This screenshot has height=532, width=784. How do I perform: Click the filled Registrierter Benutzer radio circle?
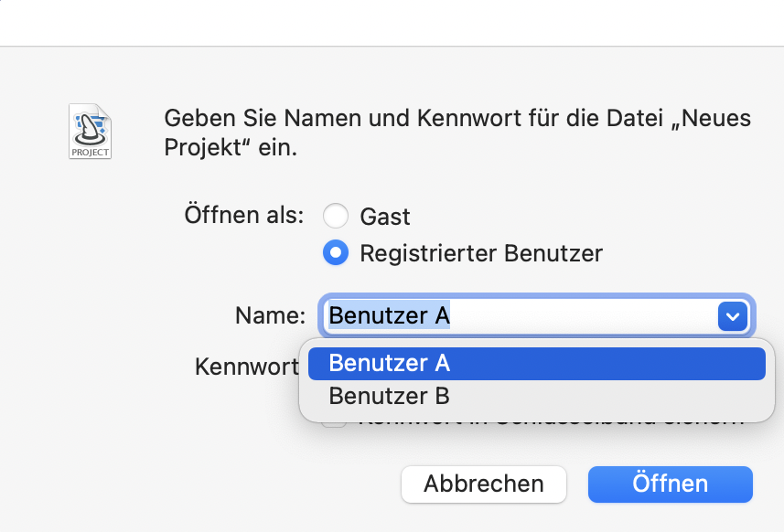pyautogui.click(x=336, y=252)
